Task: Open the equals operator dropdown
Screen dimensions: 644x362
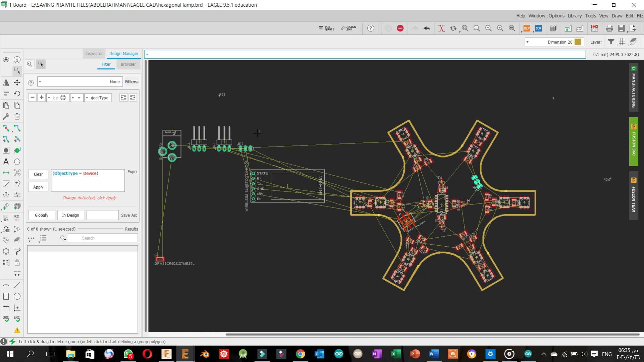Action: point(76,98)
